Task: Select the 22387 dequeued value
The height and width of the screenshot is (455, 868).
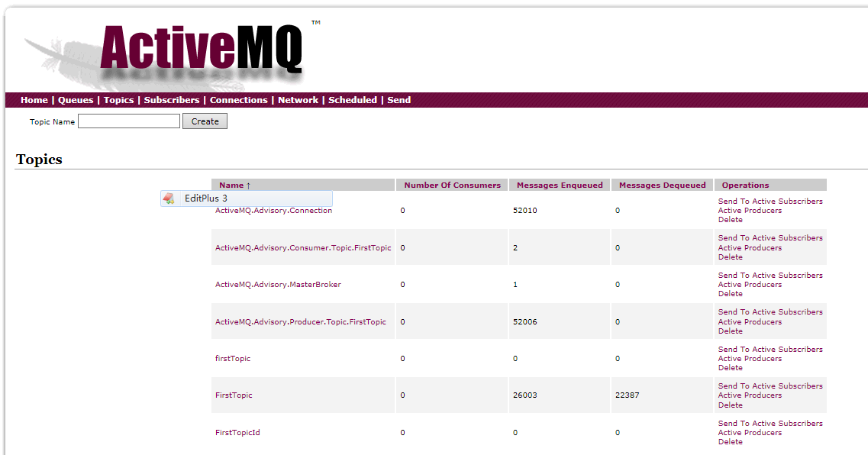Action: (x=628, y=395)
